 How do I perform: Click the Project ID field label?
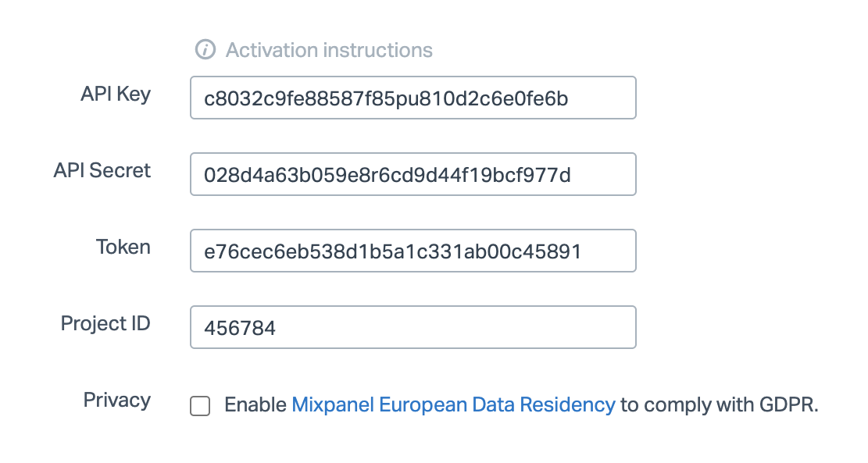pyautogui.click(x=105, y=323)
